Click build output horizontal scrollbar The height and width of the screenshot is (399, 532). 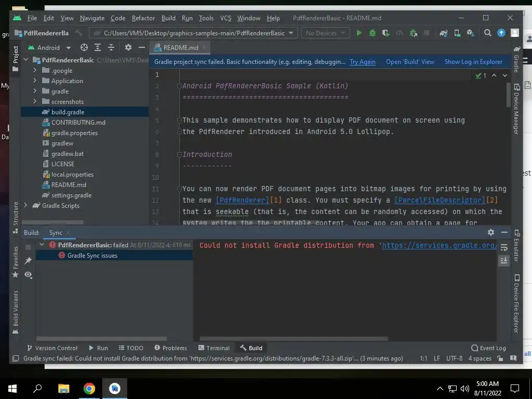(294, 339)
